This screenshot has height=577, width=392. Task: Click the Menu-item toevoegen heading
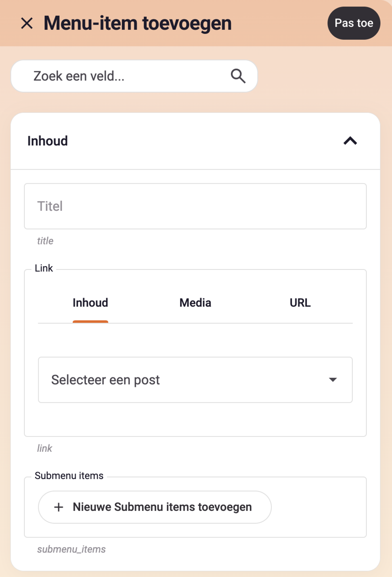click(137, 23)
